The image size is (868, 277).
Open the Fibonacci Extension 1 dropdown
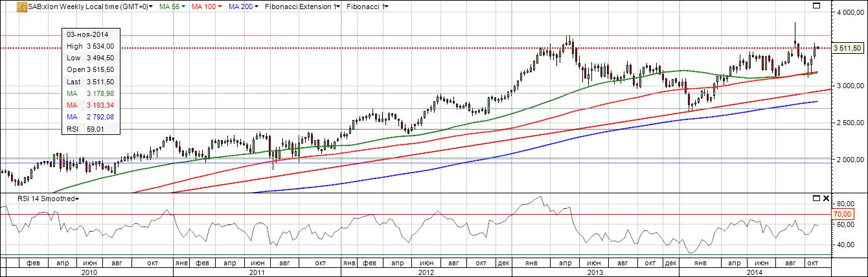click(302, 7)
